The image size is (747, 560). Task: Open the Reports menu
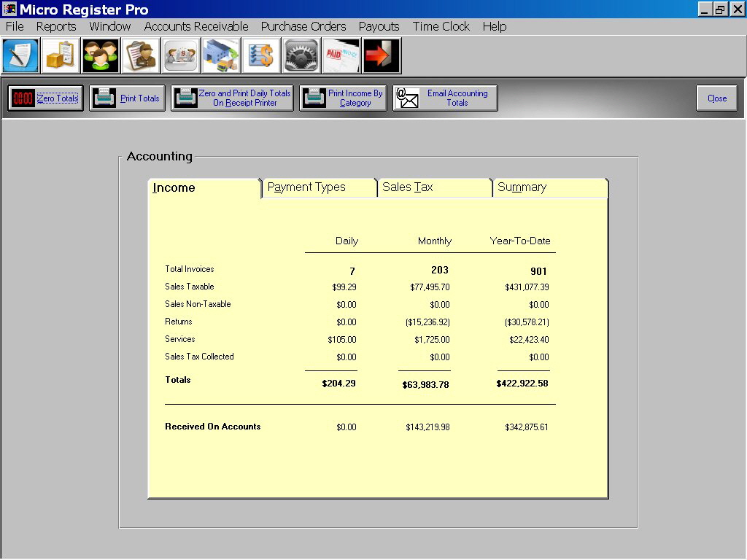tap(56, 27)
